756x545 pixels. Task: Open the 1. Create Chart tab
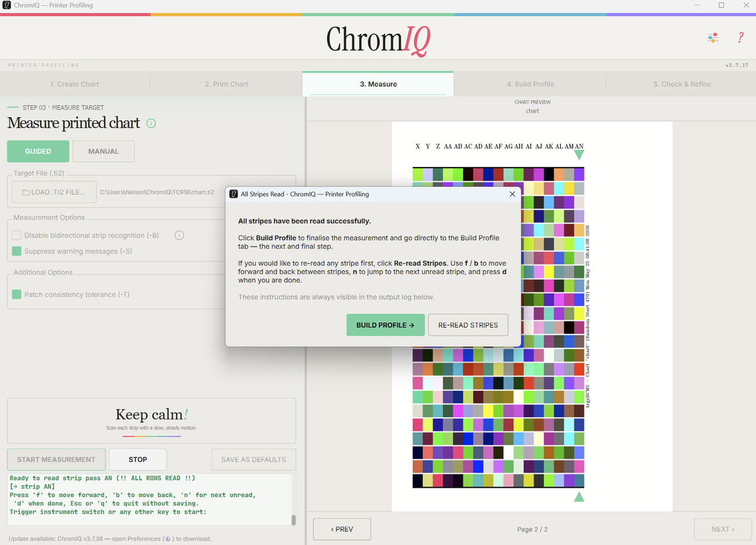[x=75, y=84]
